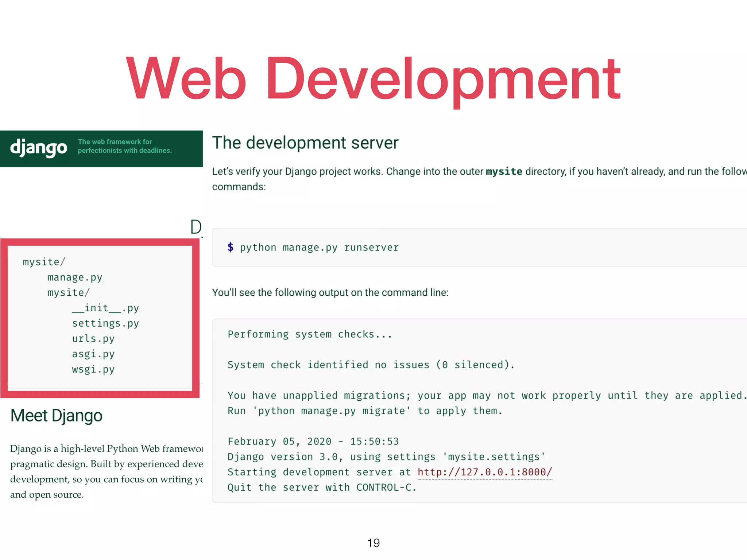Click '__init__.py' in the file listing
Viewport: 747px width, 560px height.
coord(105,308)
